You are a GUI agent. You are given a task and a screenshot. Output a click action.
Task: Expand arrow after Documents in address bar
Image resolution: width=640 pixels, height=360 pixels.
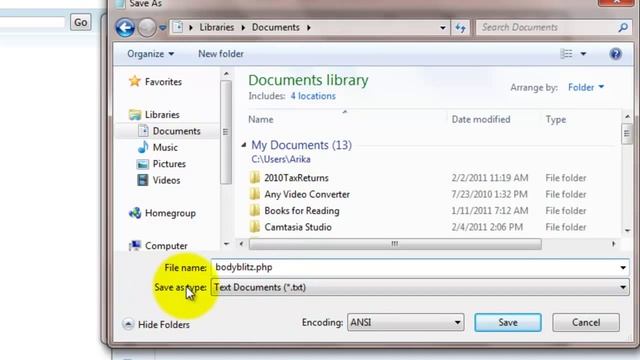309,28
